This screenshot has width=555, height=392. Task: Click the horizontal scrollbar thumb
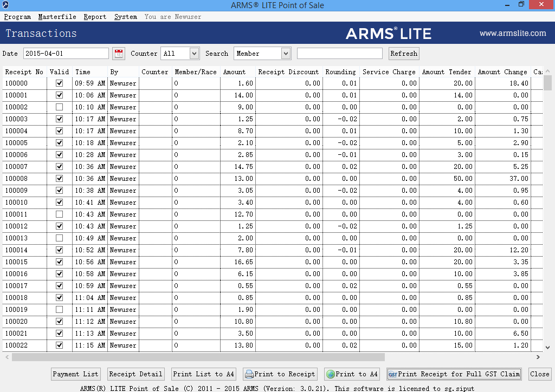198,357
